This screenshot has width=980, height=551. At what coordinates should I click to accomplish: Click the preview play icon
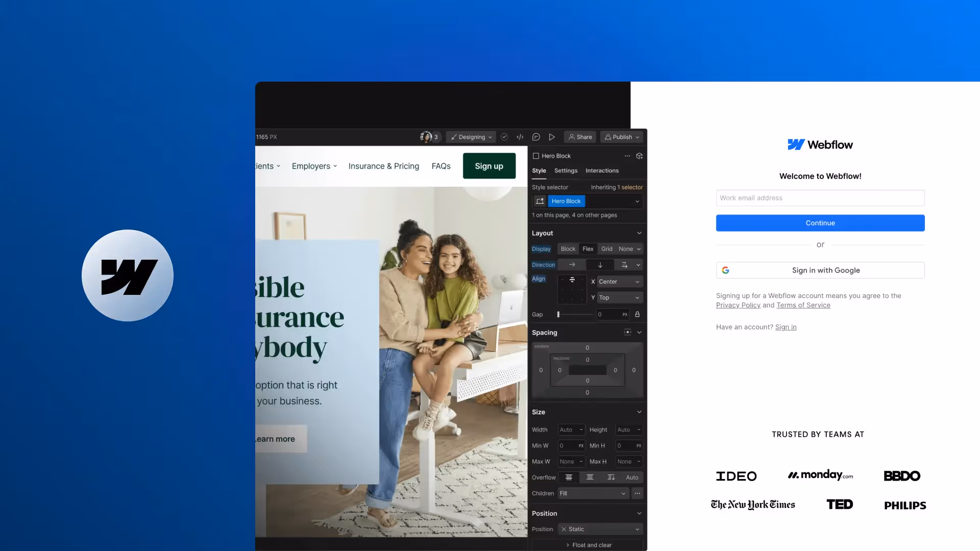(552, 137)
